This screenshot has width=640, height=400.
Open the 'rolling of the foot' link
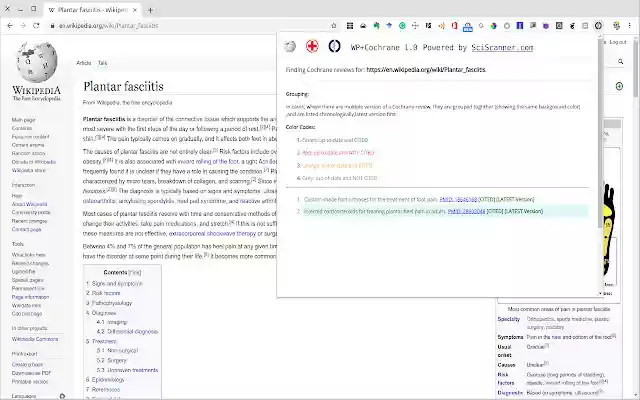point(217,162)
